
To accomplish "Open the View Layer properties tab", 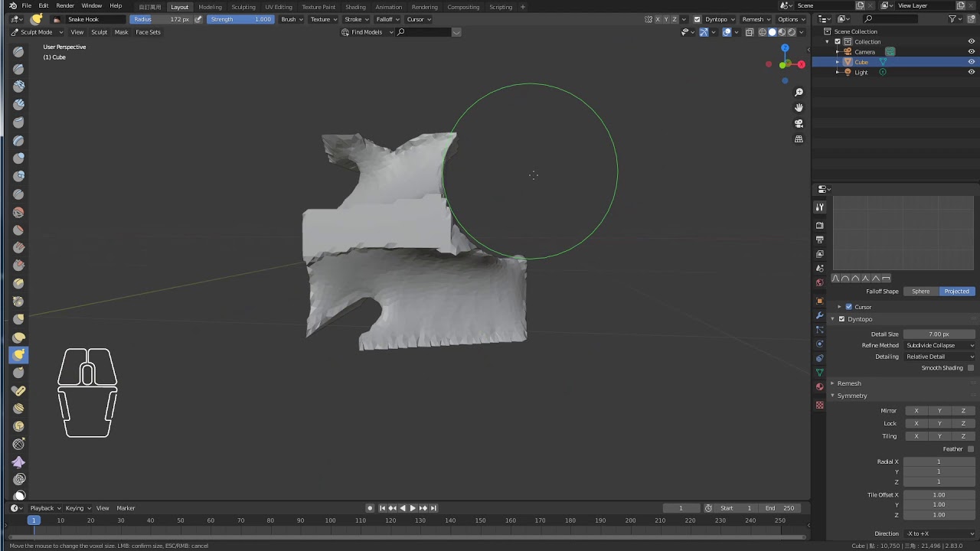I will (x=819, y=254).
